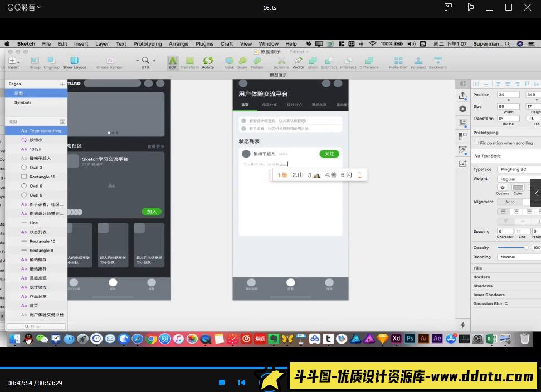
Task: Open the Insert menu in menu bar
Action: coord(81,44)
